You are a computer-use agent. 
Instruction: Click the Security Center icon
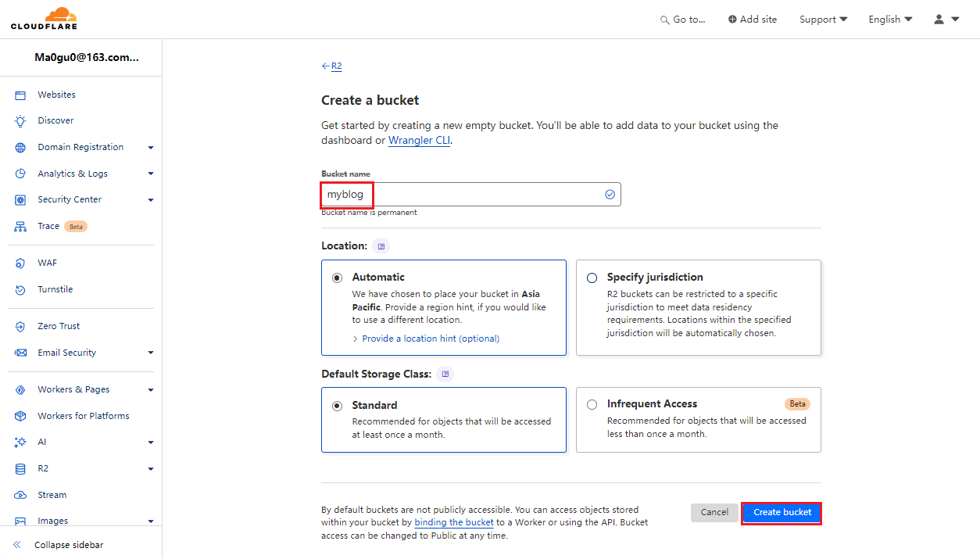pyautogui.click(x=20, y=200)
